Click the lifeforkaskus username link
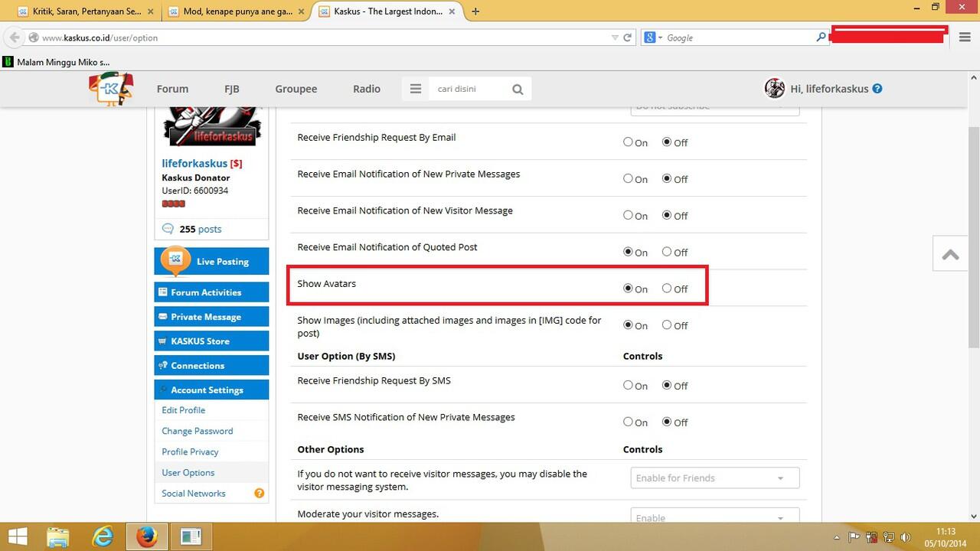Viewport: 980px width, 551px height. pos(194,163)
